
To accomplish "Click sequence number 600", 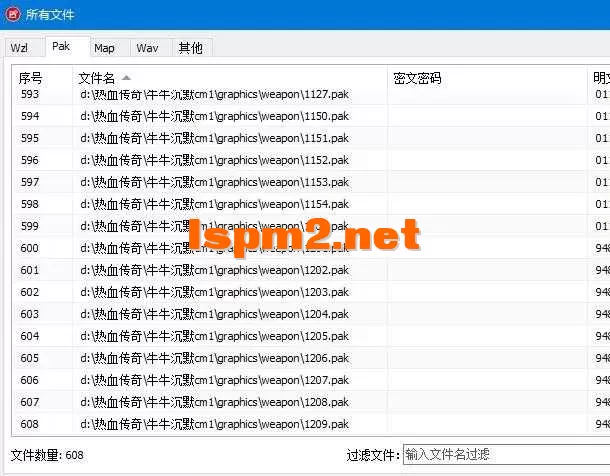I will pos(30,248).
